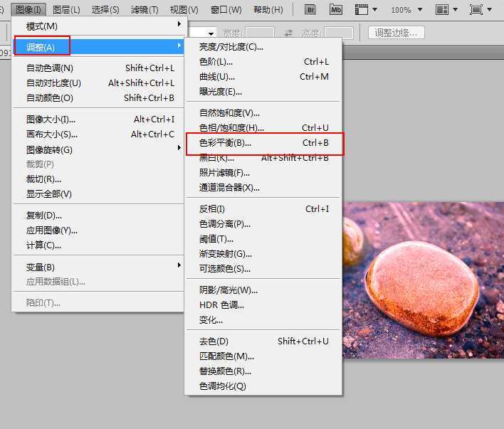Choose 应用图像(Y)... menu item
504x429 pixels.
tap(98, 231)
